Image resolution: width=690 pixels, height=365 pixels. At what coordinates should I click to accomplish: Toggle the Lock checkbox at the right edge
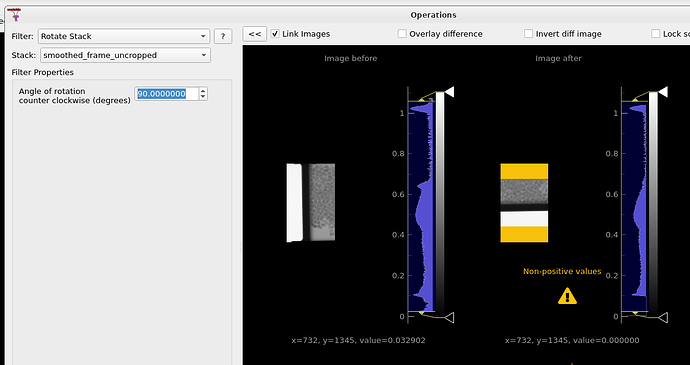click(656, 34)
